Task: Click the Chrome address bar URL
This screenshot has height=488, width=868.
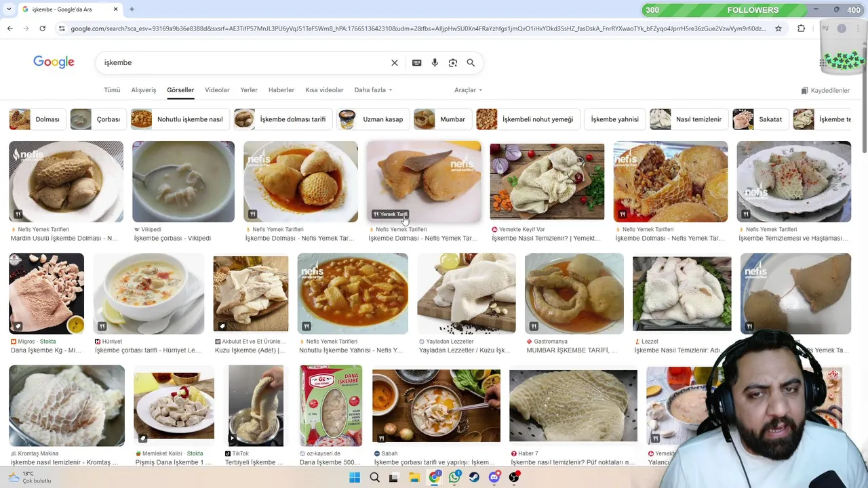Action: [x=418, y=28]
